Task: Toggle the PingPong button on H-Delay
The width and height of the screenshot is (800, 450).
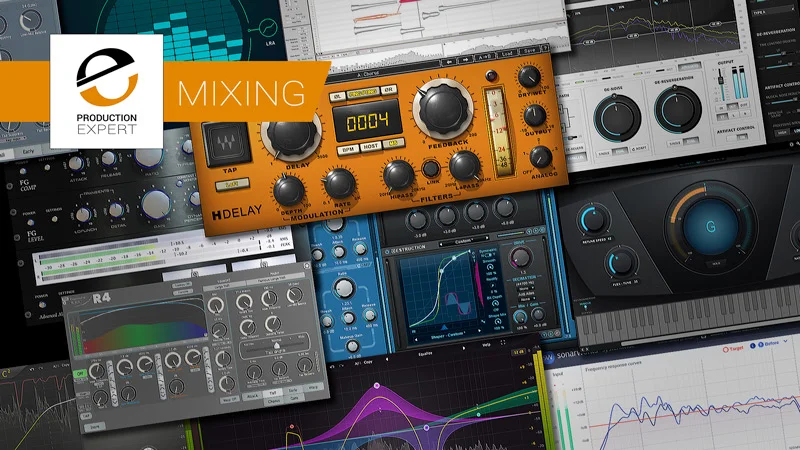Action: pos(363,93)
